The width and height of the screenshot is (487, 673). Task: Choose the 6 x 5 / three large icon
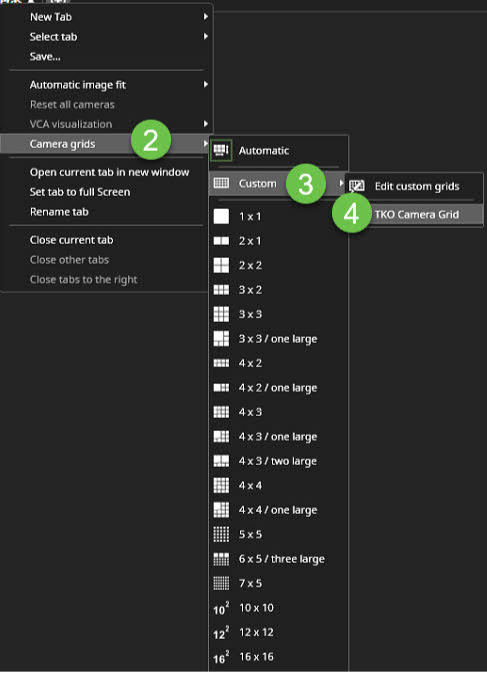(221, 559)
